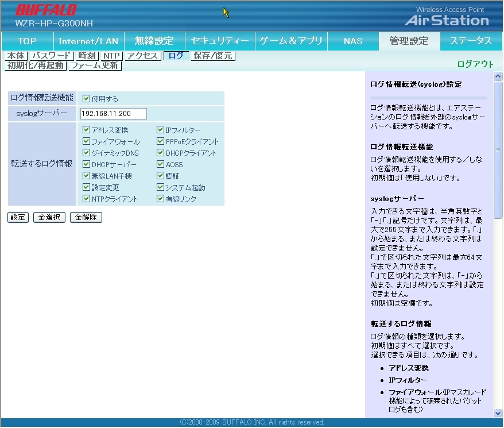Click the help panel scroll down arrow

pyautogui.click(x=498, y=412)
